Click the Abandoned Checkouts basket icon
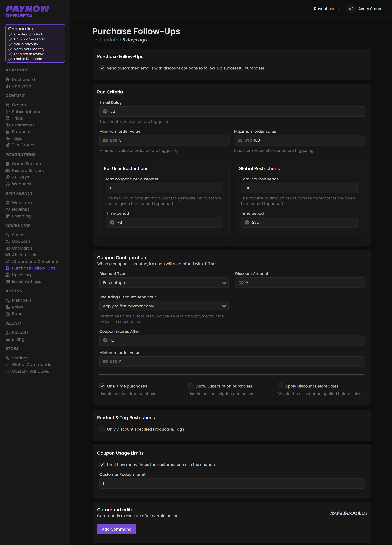The width and height of the screenshot is (392, 545). coord(8,261)
